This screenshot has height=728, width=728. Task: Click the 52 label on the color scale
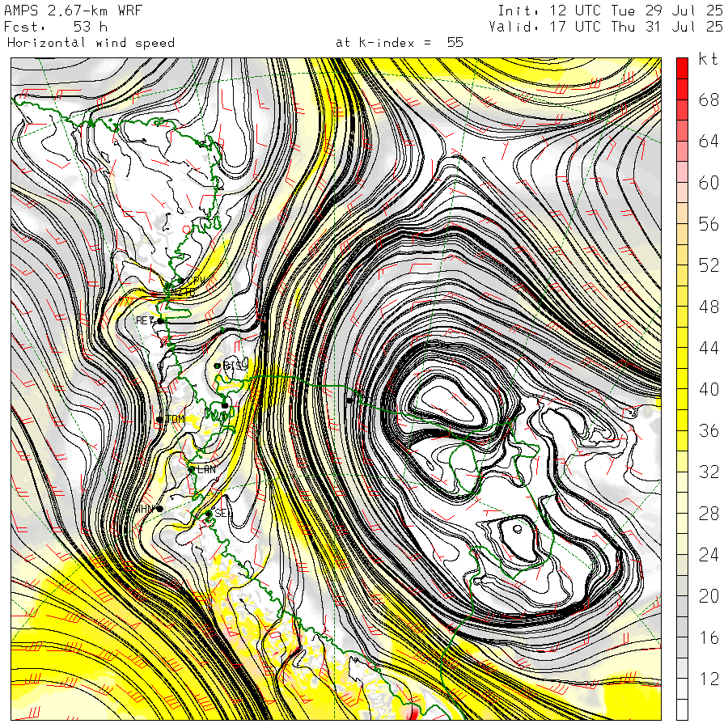click(709, 265)
